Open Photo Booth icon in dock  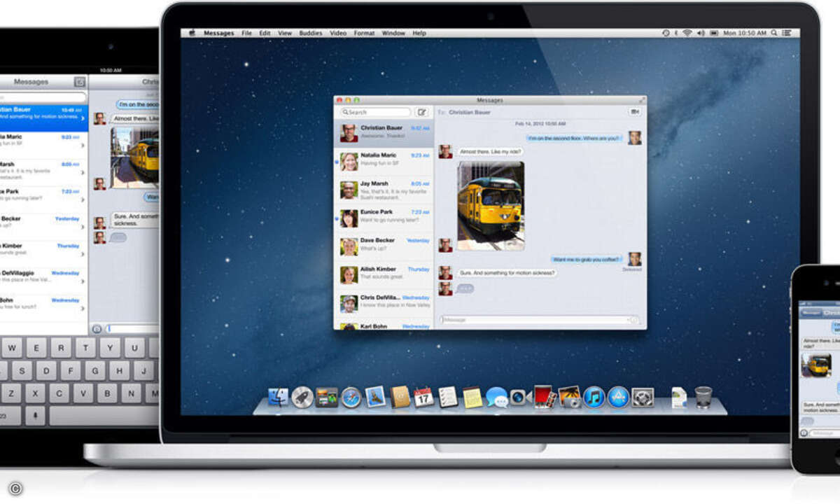(544, 397)
